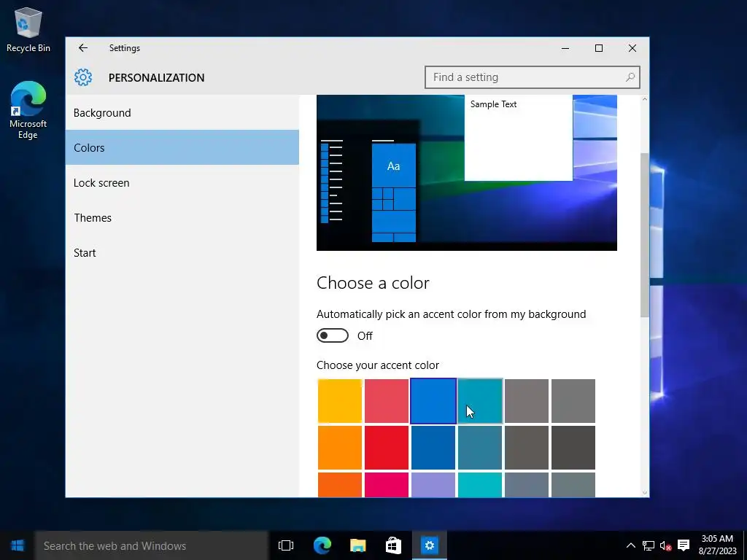Maximize the Settings window
The image size is (747, 560).
click(x=599, y=48)
